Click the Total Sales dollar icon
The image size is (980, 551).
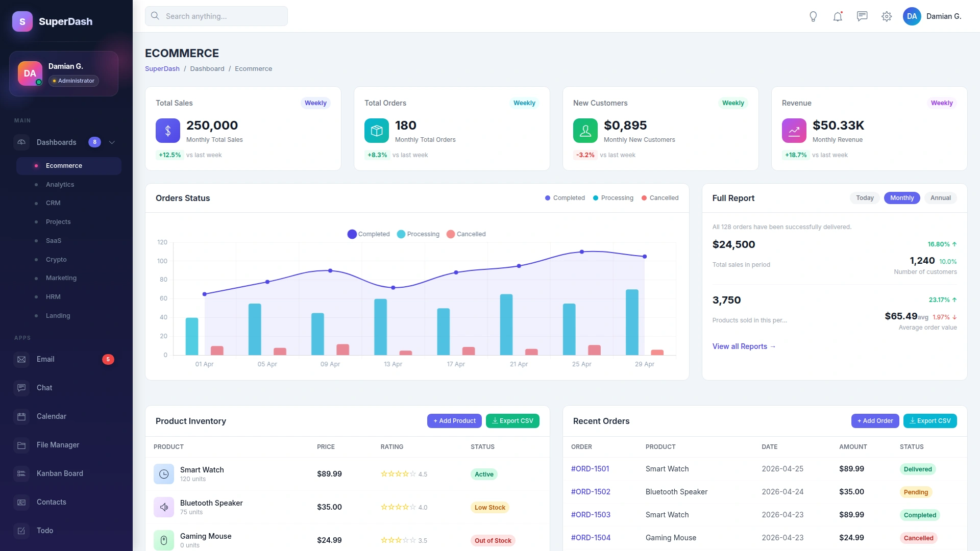tap(168, 131)
